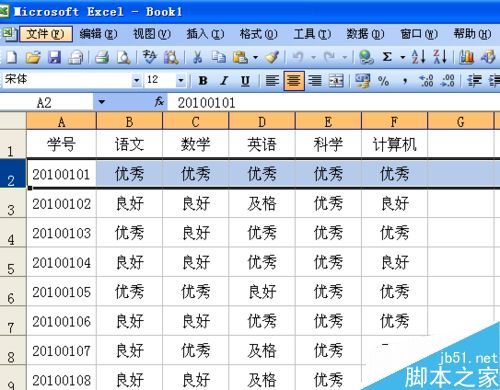Screen dimensions: 500x390
Task: Select cell 20100105
Action: [x=61, y=292]
